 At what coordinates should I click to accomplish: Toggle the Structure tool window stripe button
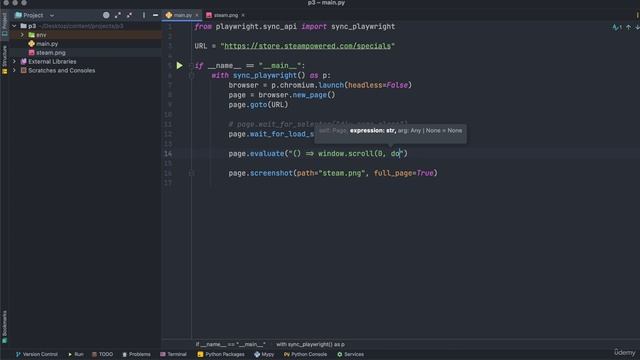pos(4,60)
